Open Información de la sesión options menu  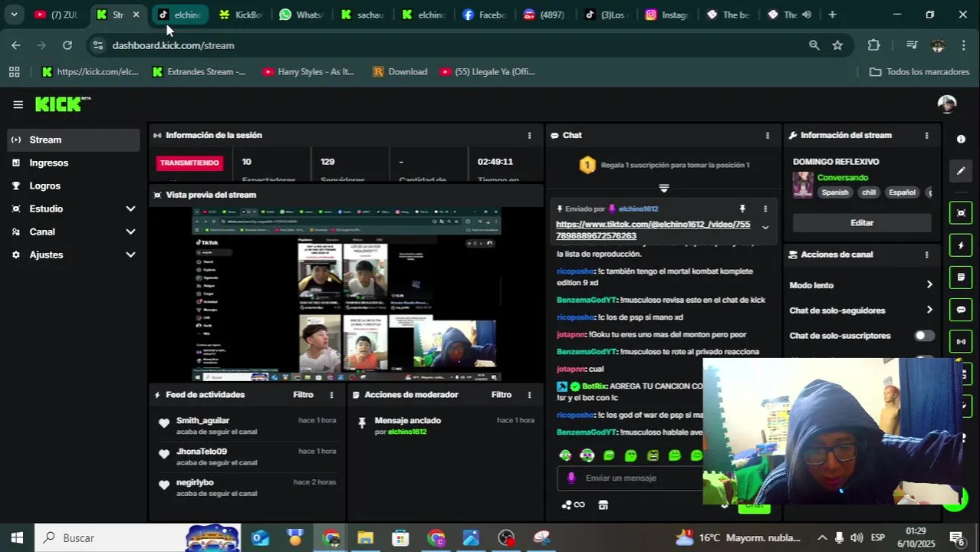[x=529, y=135]
